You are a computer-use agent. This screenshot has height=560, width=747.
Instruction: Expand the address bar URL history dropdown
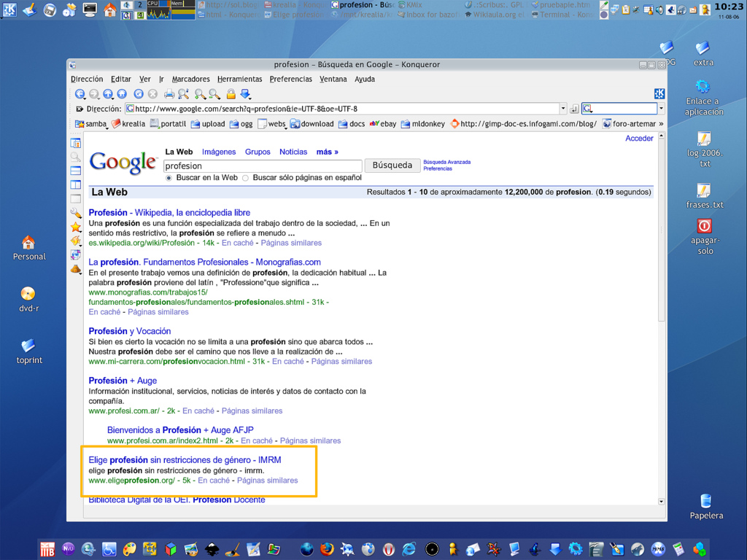[x=563, y=109]
